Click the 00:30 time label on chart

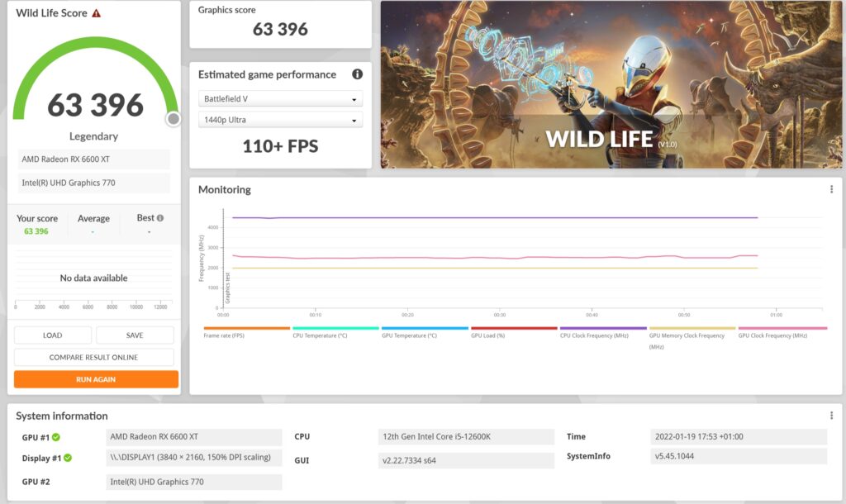point(500,315)
